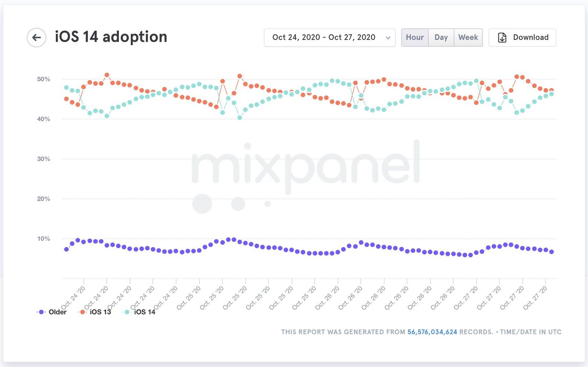This screenshot has width=588, height=367.
Task: Toggle Older series visibility in legend
Action: point(58,312)
